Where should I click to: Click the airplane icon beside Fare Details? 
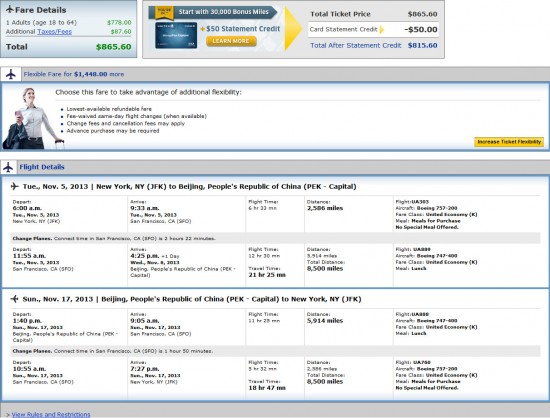pos(10,9)
